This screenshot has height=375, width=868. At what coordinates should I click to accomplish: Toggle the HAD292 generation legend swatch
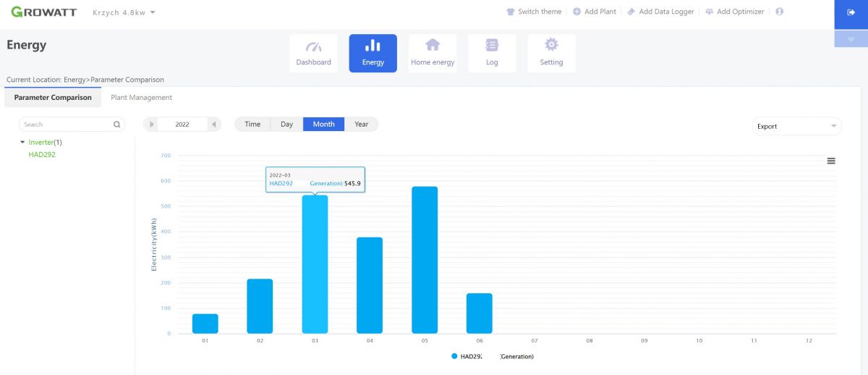[454, 356]
